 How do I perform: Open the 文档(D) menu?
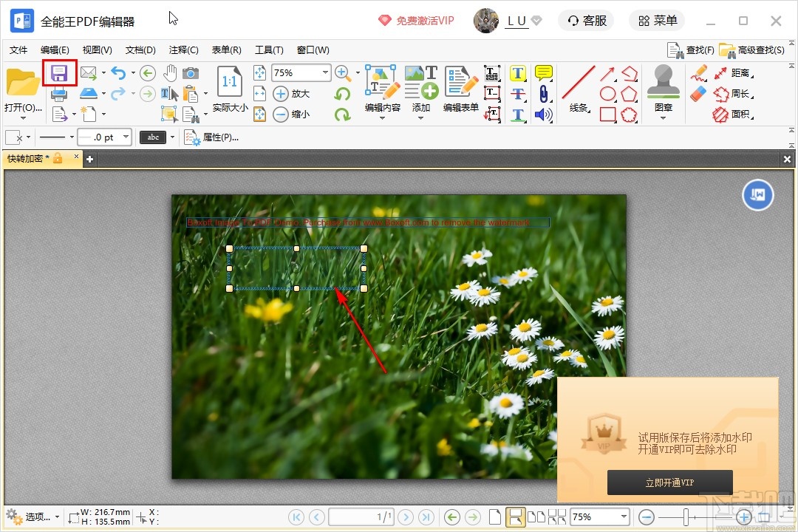140,50
